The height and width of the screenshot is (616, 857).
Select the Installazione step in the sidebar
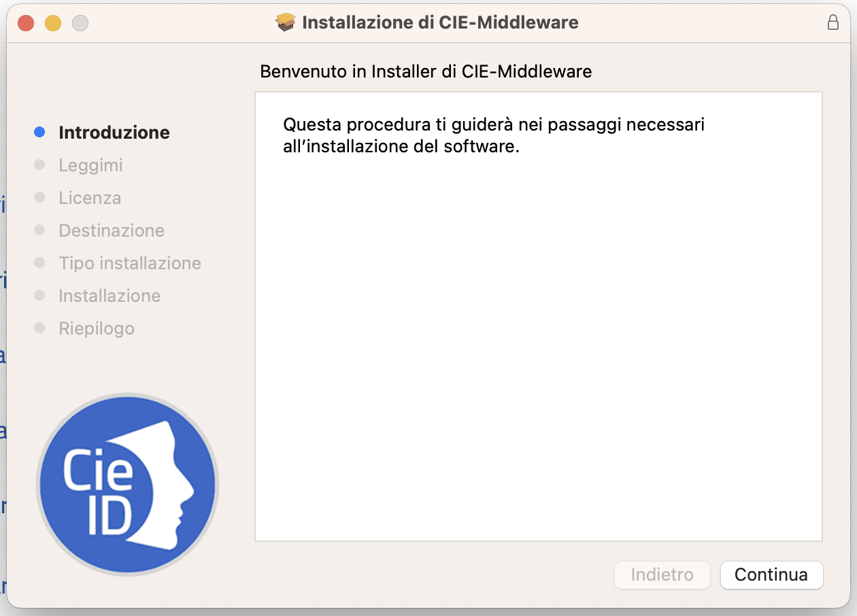click(x=110, y=295)
